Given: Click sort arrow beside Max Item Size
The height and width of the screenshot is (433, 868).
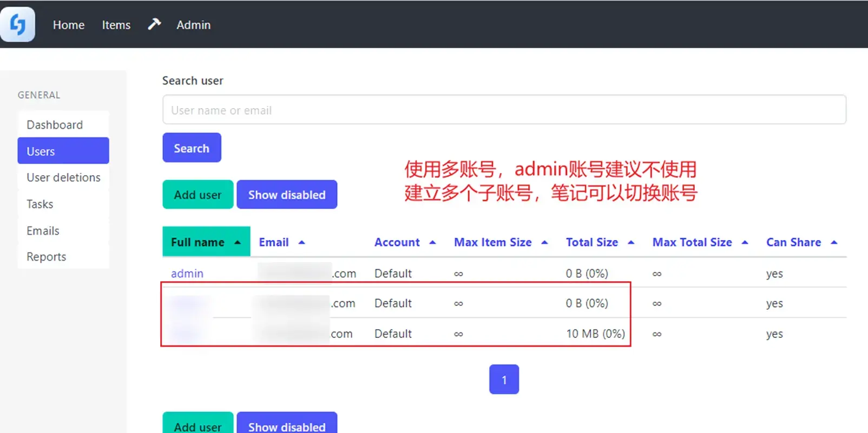Looking at the screenshot, I should point(544,242).
